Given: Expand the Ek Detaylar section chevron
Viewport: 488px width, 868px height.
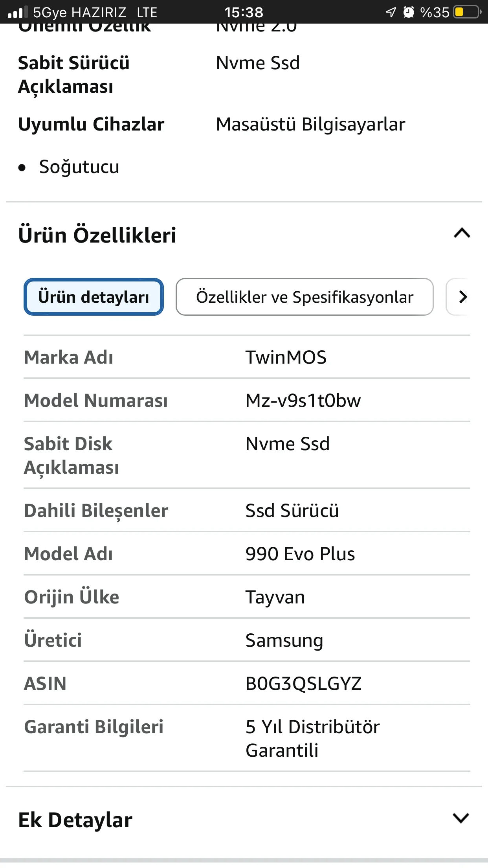Looking at the screenshot, I should point(461,818).
